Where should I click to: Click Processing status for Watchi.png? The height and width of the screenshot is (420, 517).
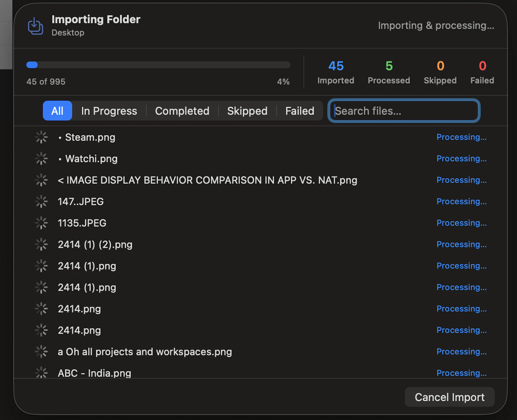(x=461, y=158)
